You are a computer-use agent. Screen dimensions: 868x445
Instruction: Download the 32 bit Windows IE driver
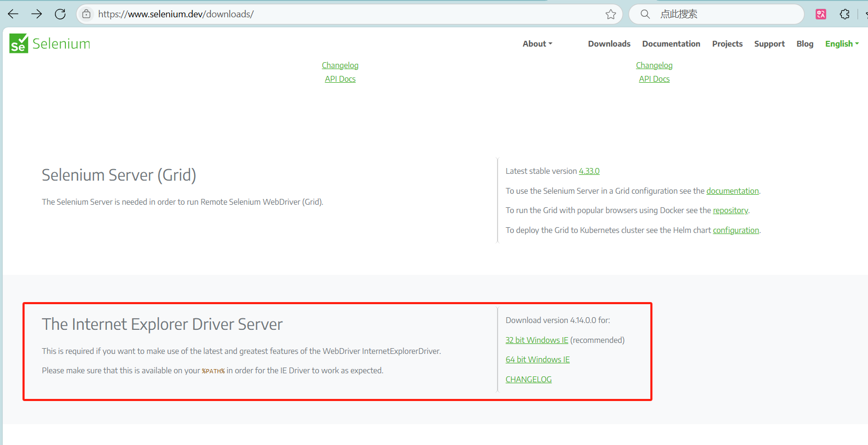pos(536,340)
